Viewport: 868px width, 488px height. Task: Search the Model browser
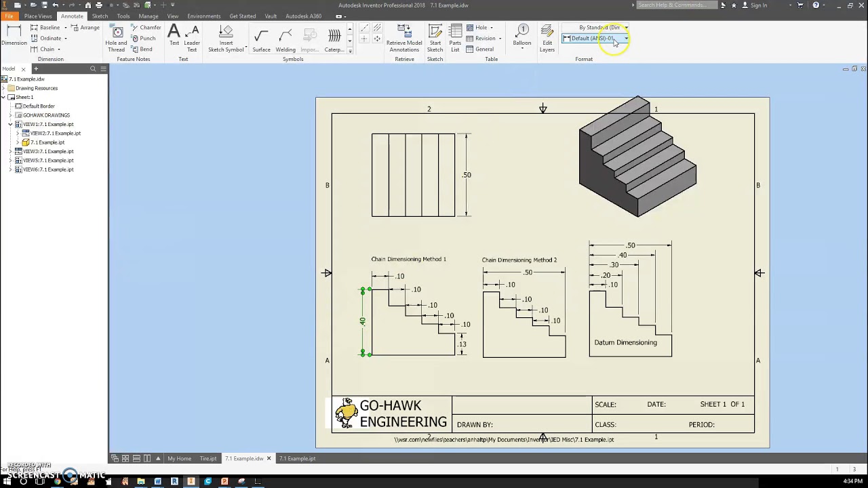pos(94,68)
